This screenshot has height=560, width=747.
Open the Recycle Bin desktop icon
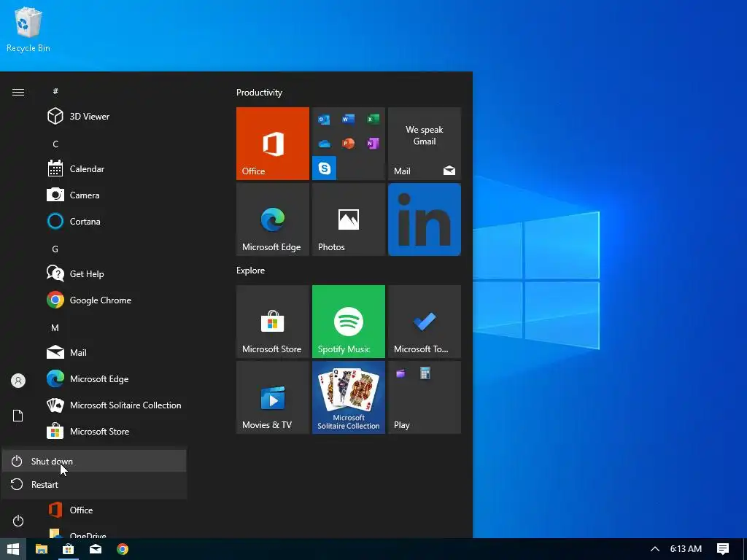point(28,29)
